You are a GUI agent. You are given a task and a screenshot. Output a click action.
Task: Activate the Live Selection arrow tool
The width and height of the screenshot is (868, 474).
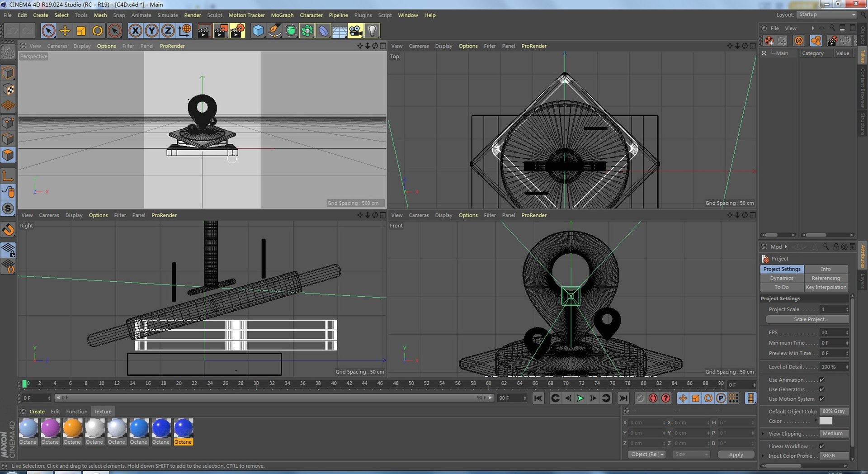48,31
